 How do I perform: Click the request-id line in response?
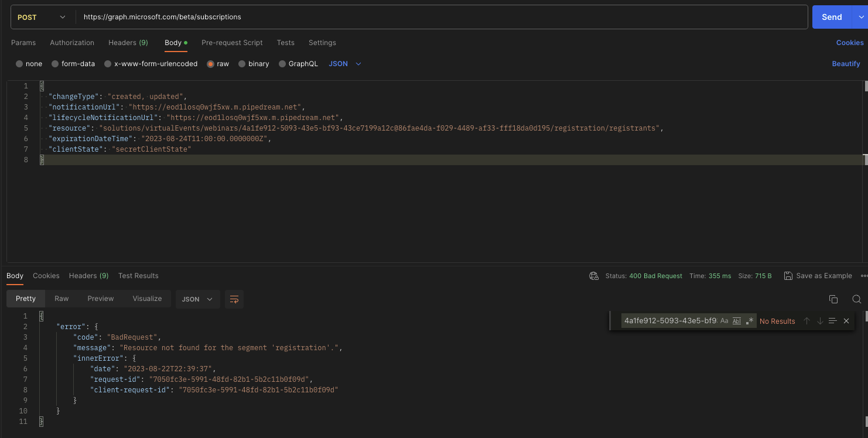[x=202, y=379]
